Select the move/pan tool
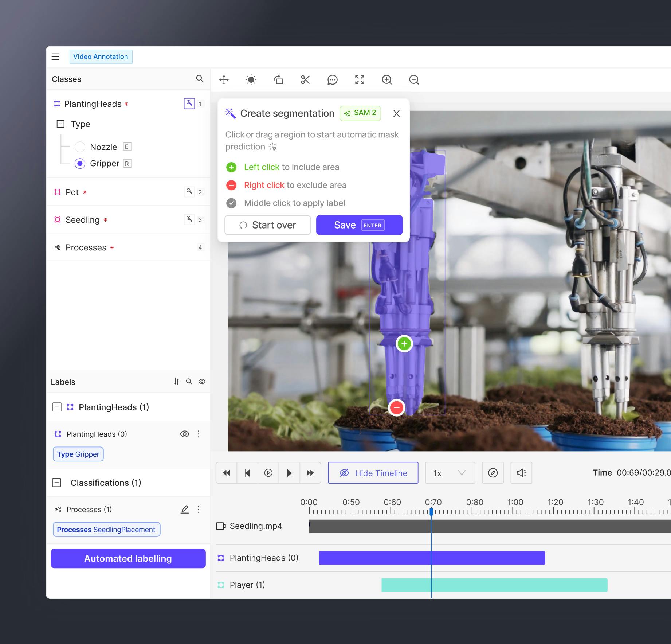The image size is (671, 644). (224, 79)
